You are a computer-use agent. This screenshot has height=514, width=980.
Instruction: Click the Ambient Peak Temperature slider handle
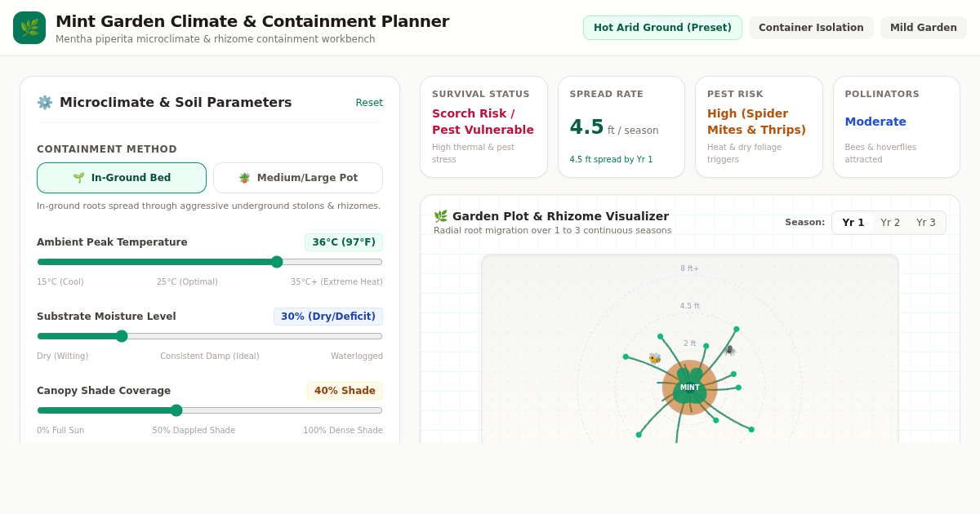pos(277,262)
